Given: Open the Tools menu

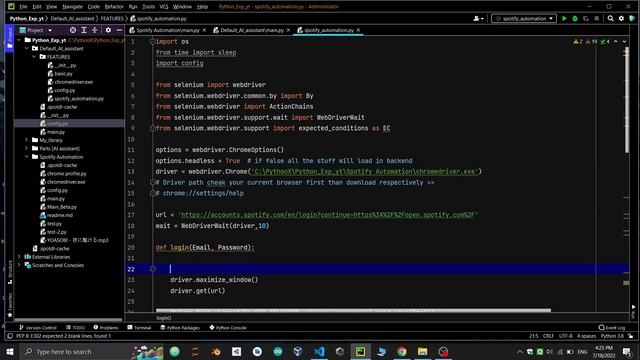Looking at the screenshot, I should click(x=149, y=7).
